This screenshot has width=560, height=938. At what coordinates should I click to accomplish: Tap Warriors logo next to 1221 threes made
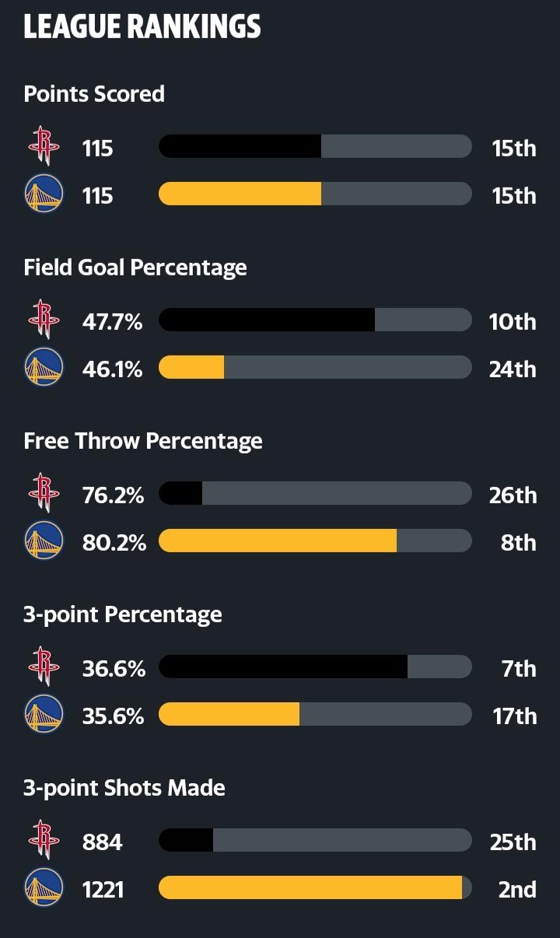44,888
